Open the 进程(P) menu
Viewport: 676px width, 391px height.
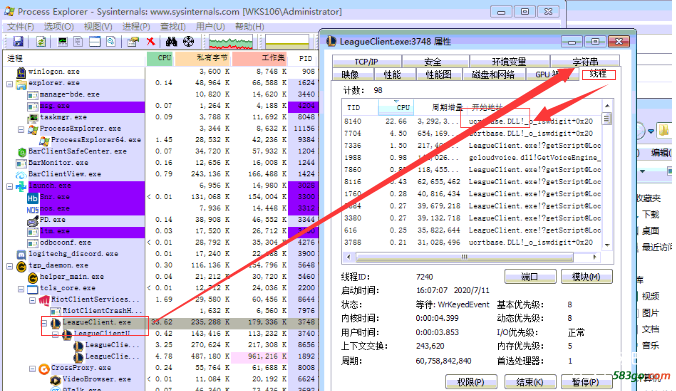tap(136, 26)
